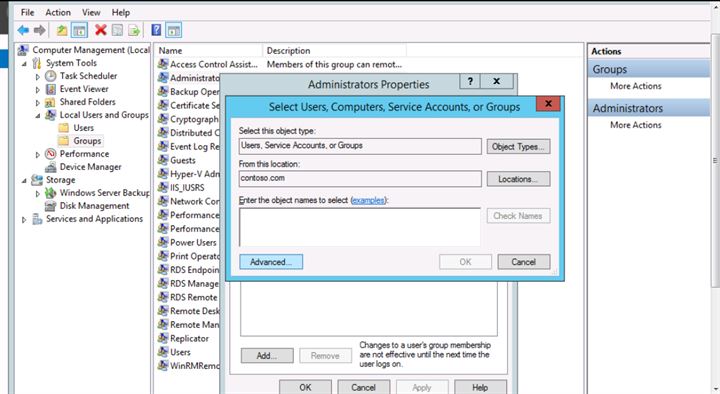Click the Properties toolbar icon
The height and width of the screenshot is (394, 720).
118,31
